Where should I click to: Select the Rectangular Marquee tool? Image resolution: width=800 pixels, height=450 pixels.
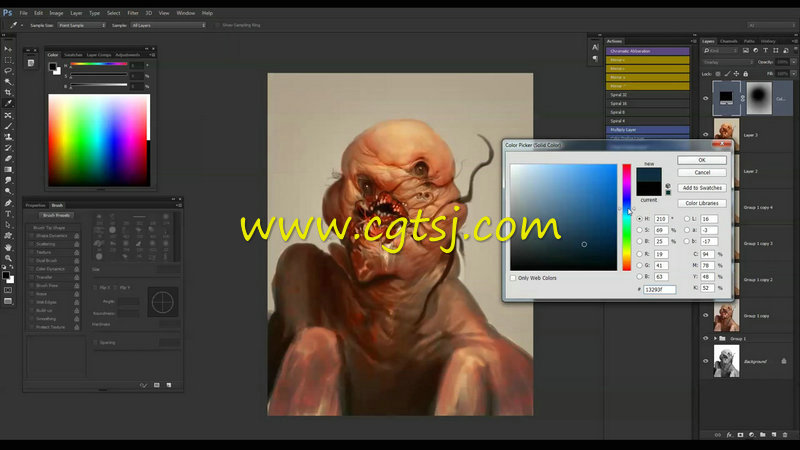click(x=8, y=60)
